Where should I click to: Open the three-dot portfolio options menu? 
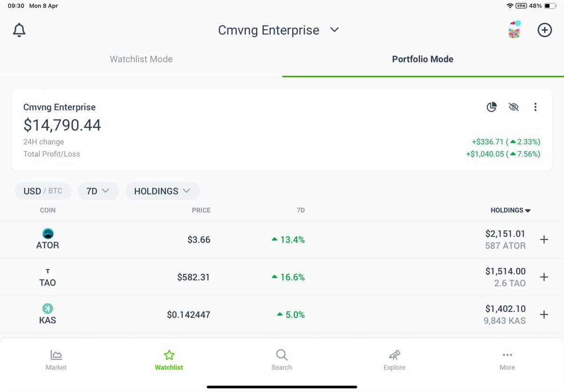tap(535, 107)
